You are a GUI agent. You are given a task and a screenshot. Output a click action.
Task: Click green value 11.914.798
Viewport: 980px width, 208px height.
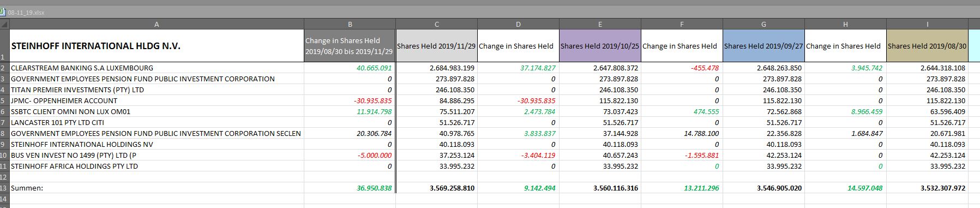point(374,111)
